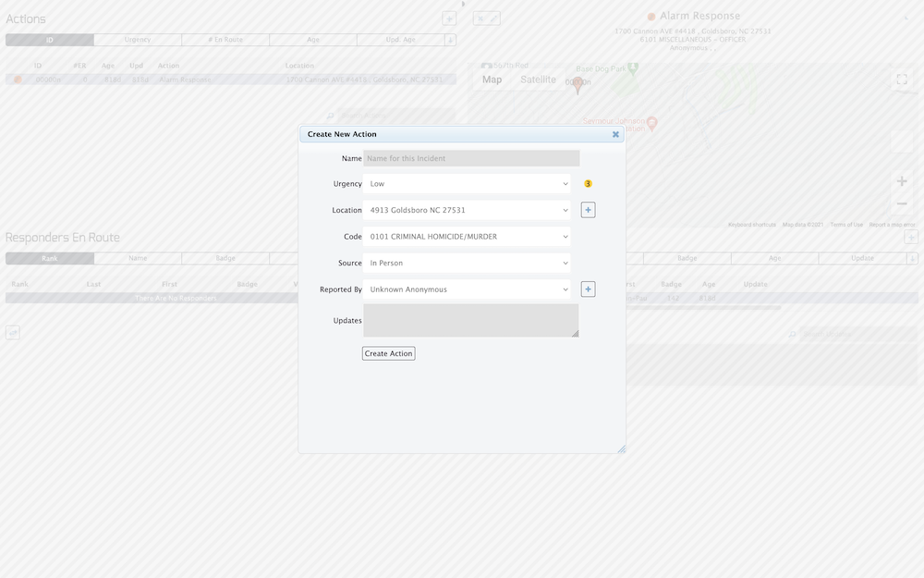Click the plus icon beside Reported By
The image size is (924, 578).
tap(588, 289)
